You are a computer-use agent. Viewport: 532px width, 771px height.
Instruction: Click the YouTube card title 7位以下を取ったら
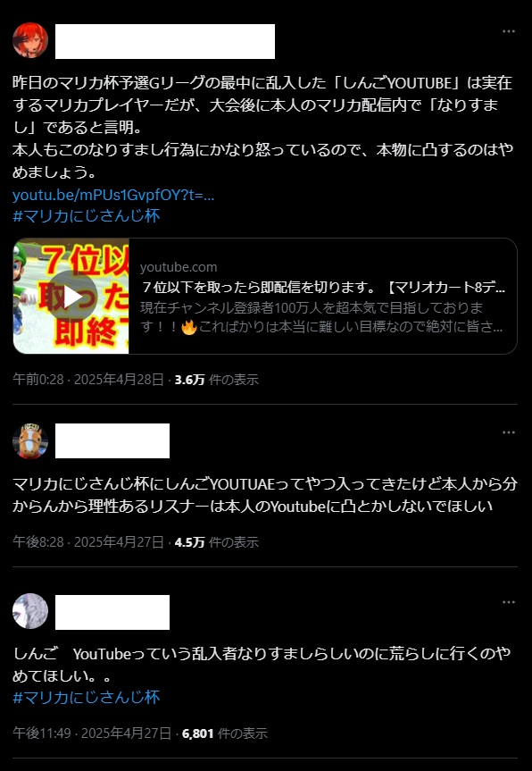[x=323, y=287]
